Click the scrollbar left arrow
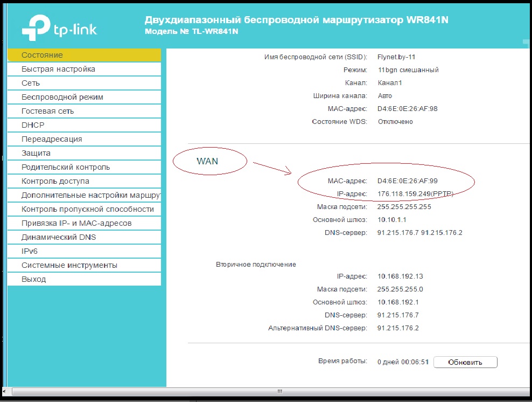This screenshot has height=402, width=532. [x=4, y=391]
